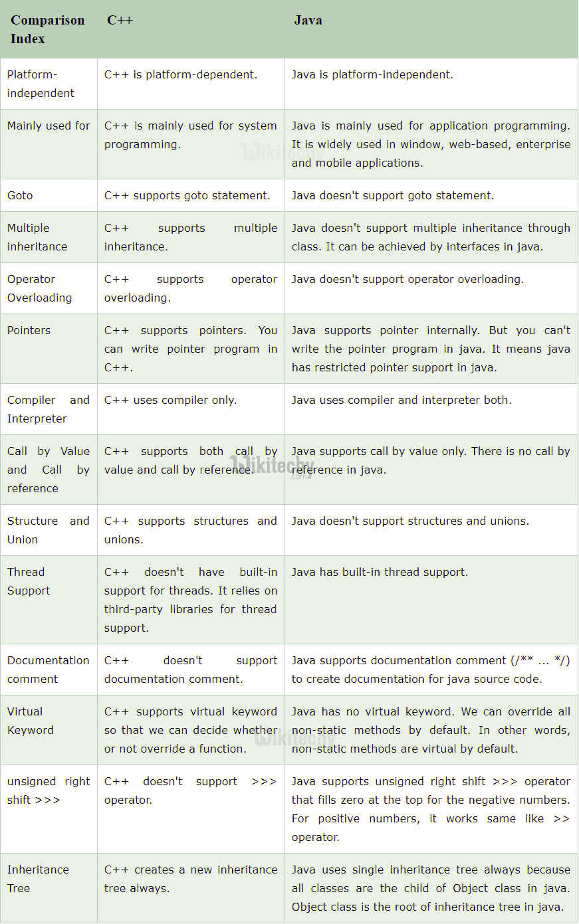Select the Operator Overloading row label
Viewport: 579px width, 924px height.
tap(39, 288)
